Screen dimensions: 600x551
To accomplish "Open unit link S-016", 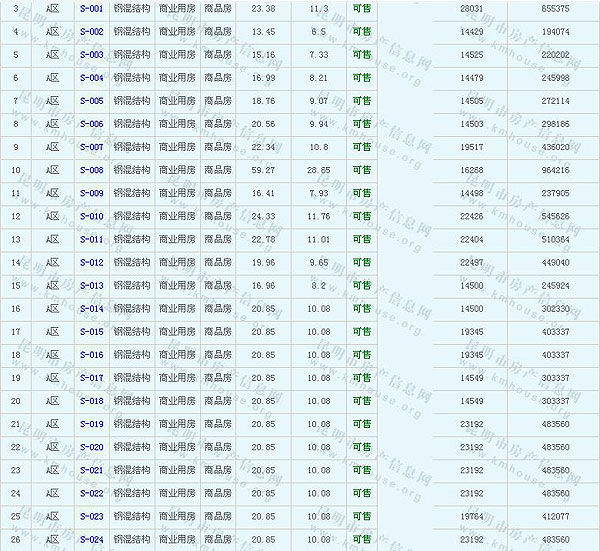I will point(91,355).
